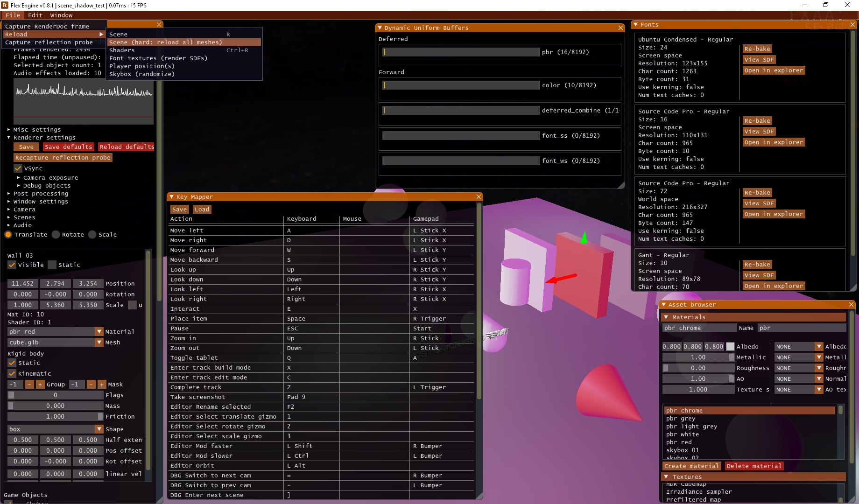Image resolution: width=859 pixels, height=504 pixels.
Task: Close the Dynamic Uniform Buffers window
Action: (x=620, y=28)
